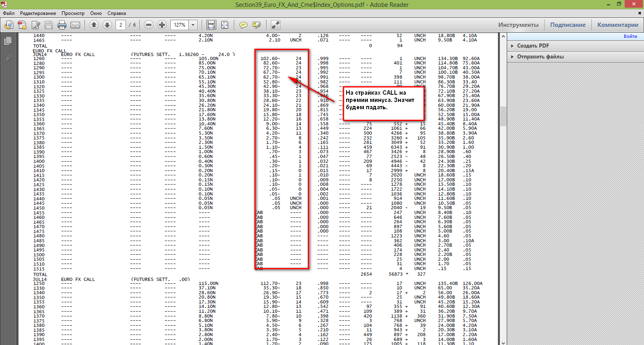Click the Save floppy disk icon
Viewport: 644px width, 345px height.
pyautogui.click(x=49, y=25)
